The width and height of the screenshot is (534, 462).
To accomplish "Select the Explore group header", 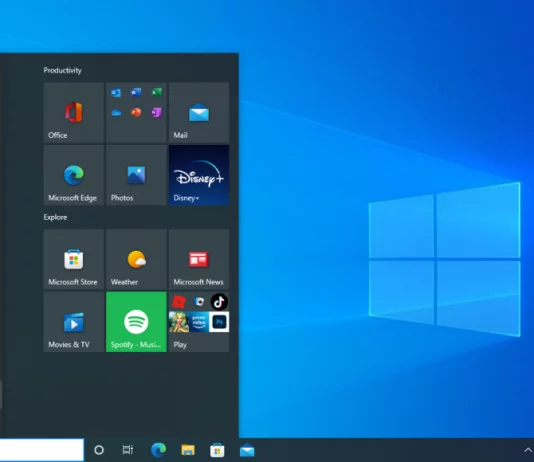I will tap(55, 217).
